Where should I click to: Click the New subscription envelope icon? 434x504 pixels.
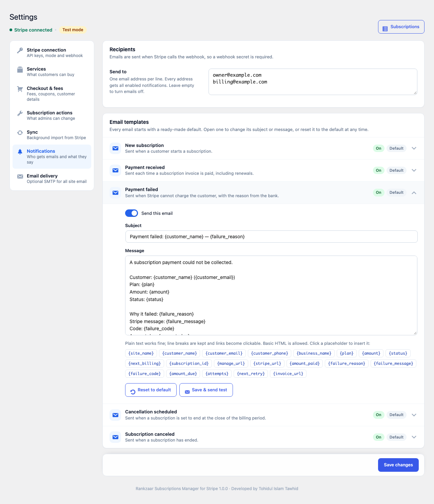[x=115, y=148]
